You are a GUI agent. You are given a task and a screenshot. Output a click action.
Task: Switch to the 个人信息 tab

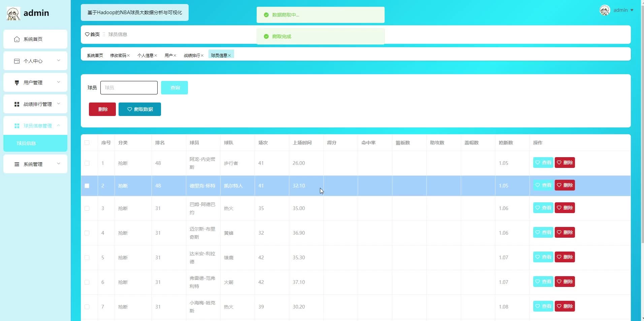tap(145, 56)
